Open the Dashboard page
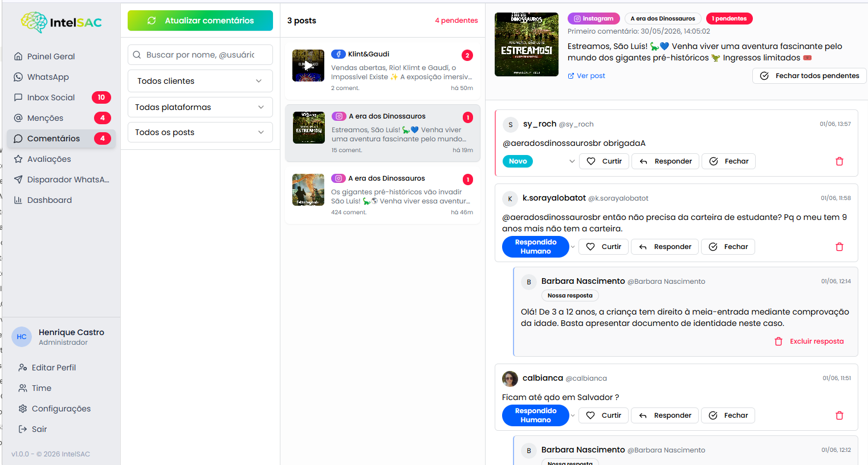868x465 pixels. coord(61,200)
